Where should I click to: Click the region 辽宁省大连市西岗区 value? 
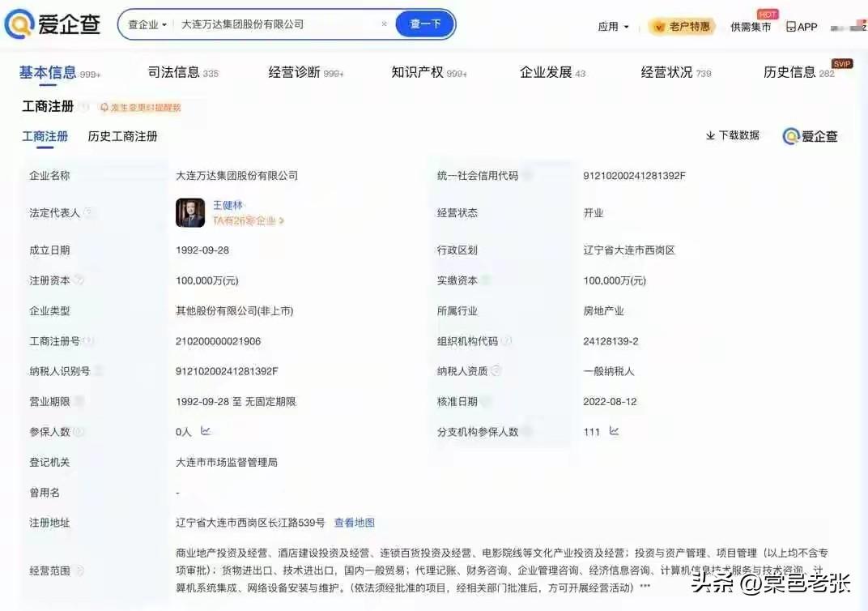[629, 250]
